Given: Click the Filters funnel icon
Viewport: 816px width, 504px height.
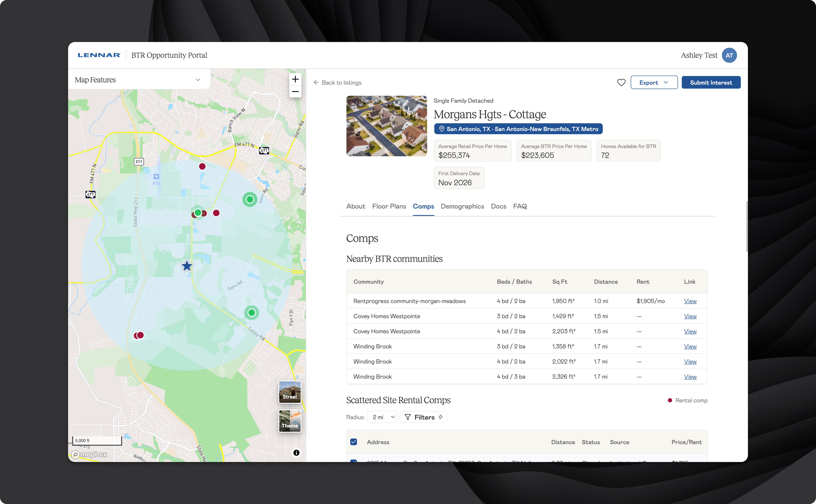Looking at the screenshot, I should pyautogui.click(x=407, y=417).
